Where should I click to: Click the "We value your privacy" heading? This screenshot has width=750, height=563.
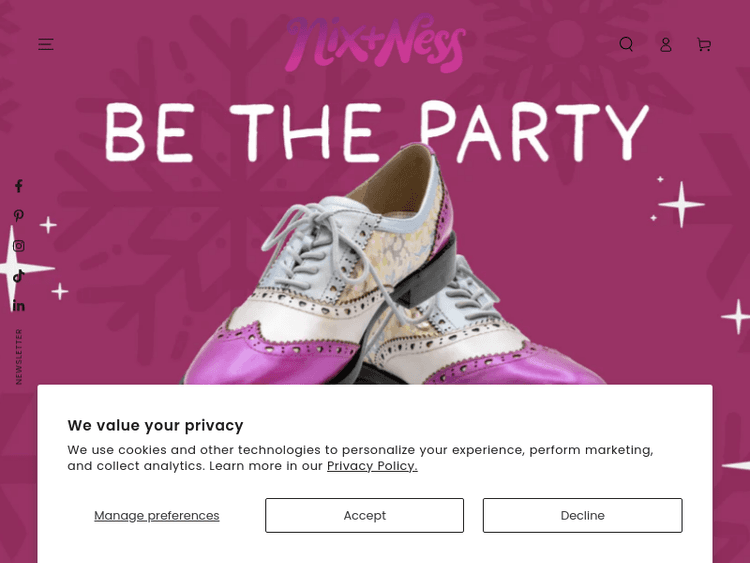coord(155,425)
